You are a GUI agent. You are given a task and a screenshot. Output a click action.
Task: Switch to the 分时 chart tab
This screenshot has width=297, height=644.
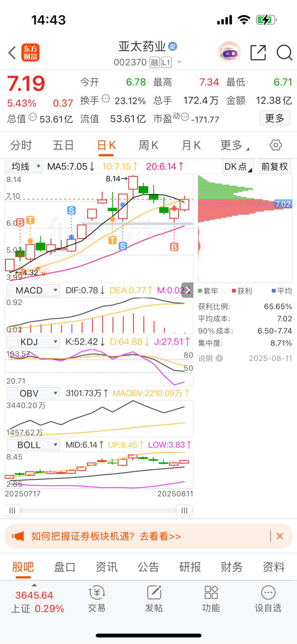[x=21, y=145]
